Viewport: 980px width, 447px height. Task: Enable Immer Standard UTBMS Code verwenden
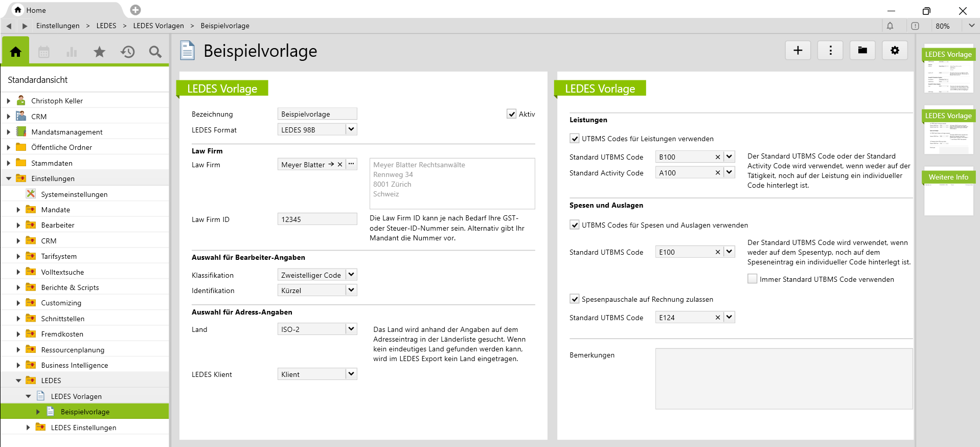[753, 279]
